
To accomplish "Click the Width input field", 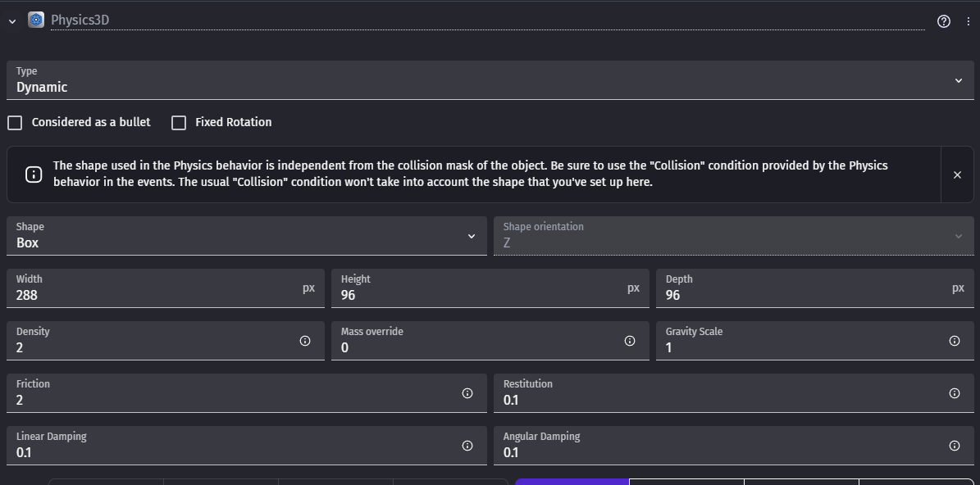I will tap(156, 295).
